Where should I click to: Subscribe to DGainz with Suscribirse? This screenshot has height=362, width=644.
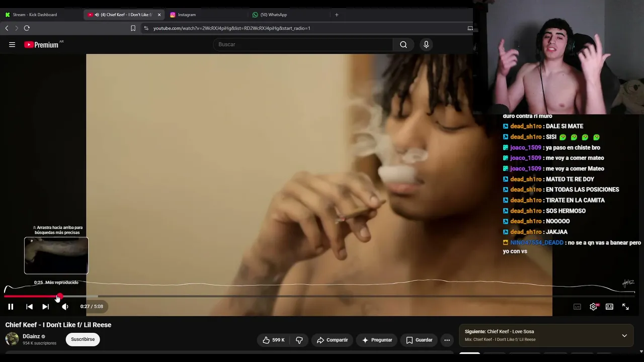click(83, 339)
